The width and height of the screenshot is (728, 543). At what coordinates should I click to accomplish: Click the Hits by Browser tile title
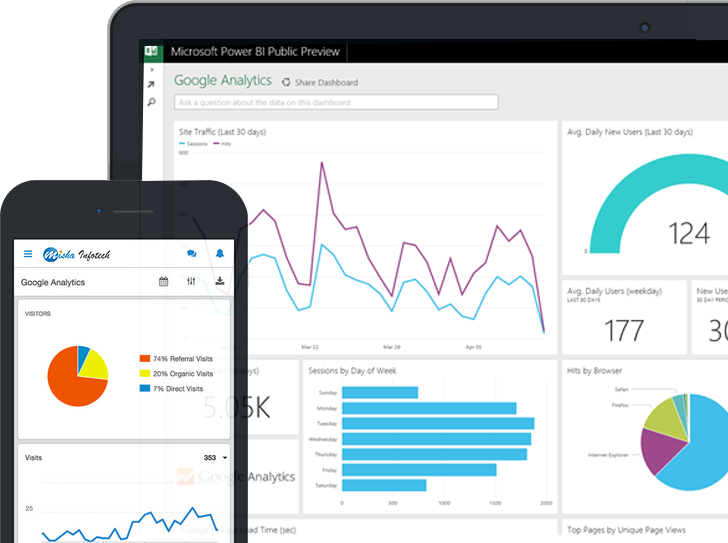(x=594, y=371)
